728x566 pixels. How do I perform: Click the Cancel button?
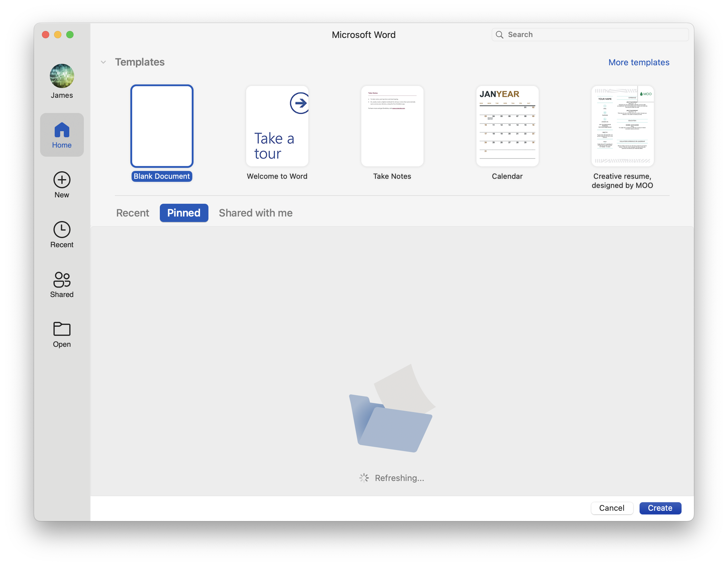pos(612,508)
